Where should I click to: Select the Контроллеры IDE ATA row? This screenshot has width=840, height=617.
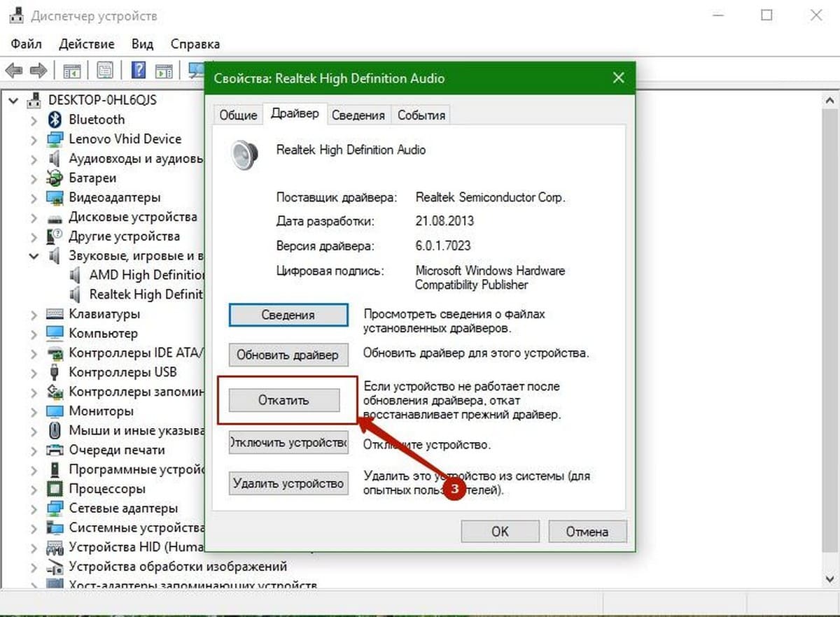click(127, 353)
